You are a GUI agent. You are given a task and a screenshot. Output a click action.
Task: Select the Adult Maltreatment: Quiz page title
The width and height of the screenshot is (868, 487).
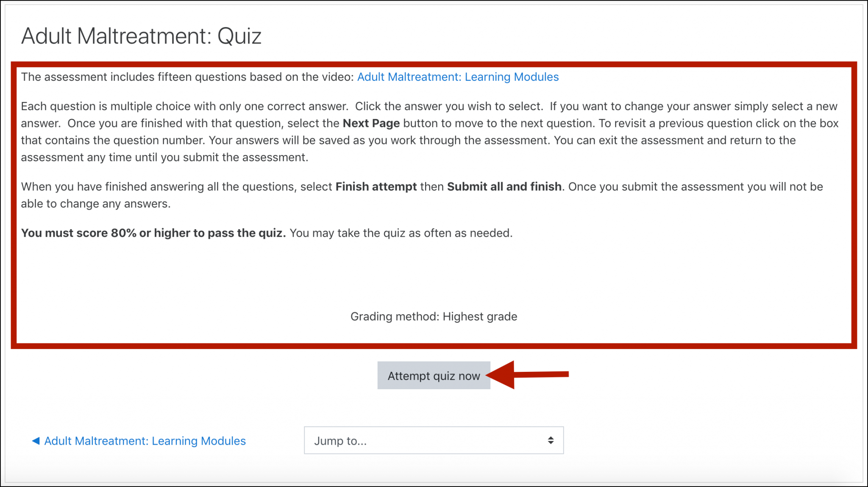point(142,36)
